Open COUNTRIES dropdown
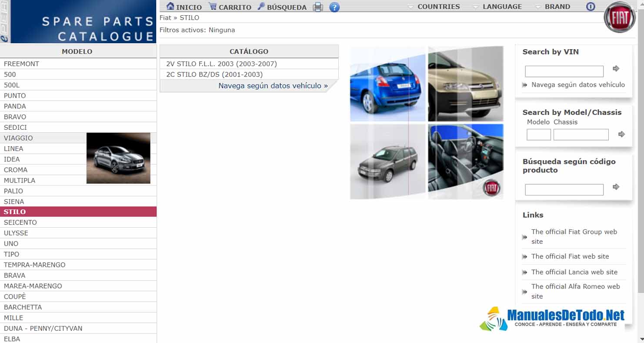644x343 pixels. pos(434,7)
